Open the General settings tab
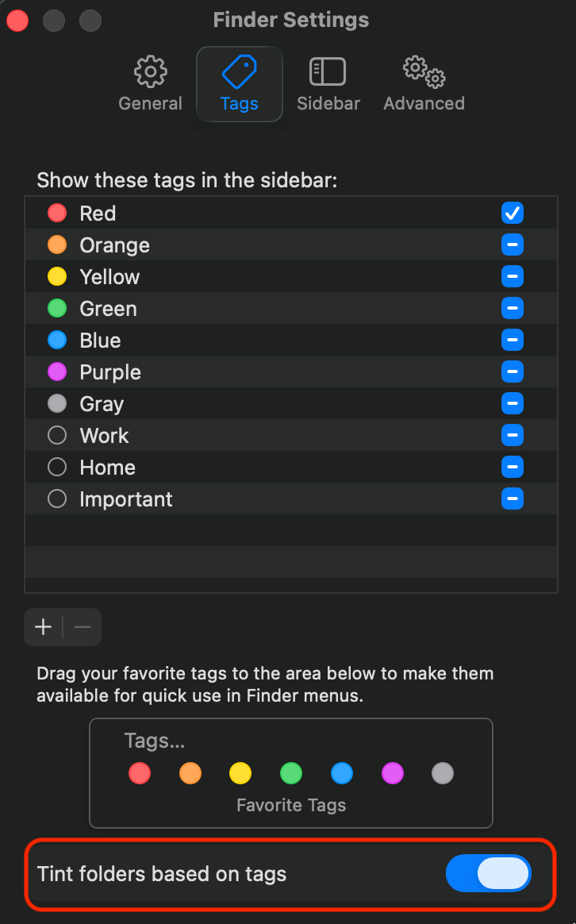Viewport: 576px width, 924px height. point(150,83)
